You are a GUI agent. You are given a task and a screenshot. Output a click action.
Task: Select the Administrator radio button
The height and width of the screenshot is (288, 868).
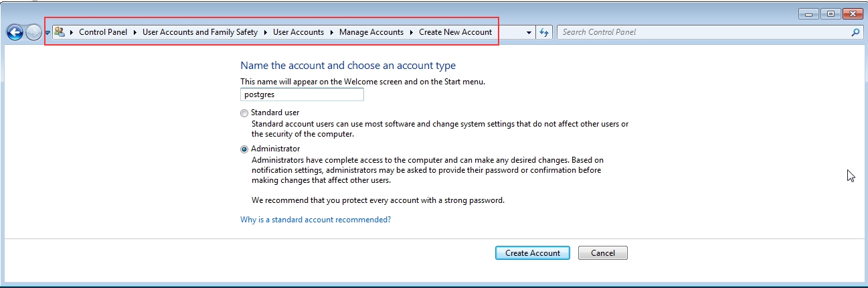pos(244,149)
